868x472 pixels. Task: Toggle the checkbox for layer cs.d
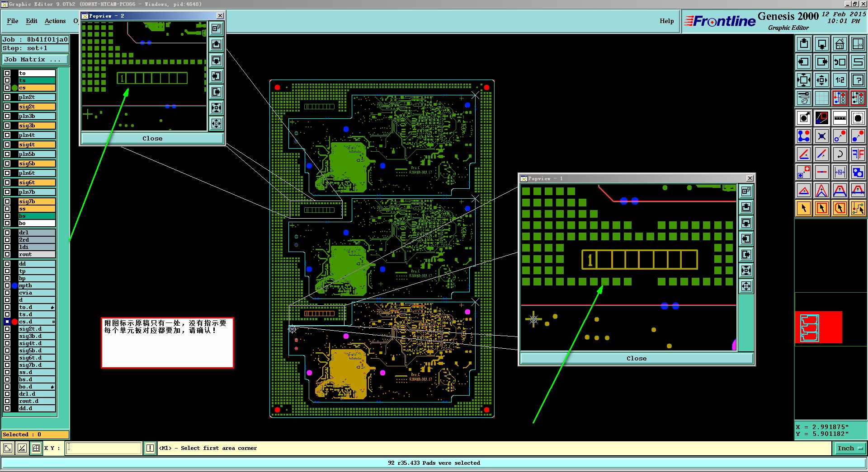pyautogui.click(x=7, y=322)
